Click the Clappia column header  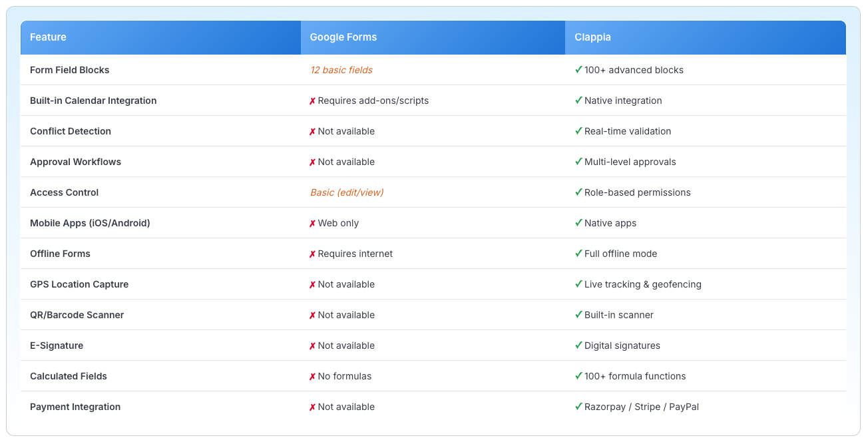pos(592,37)
